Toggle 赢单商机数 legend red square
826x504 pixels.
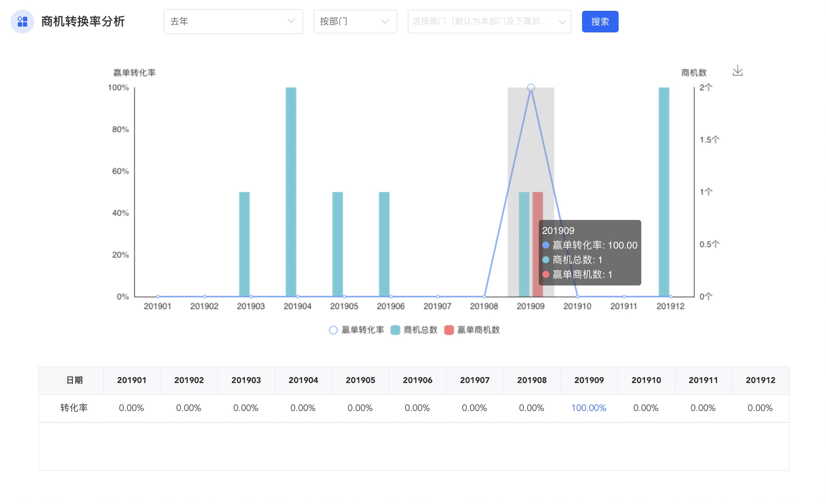(x=449, y=330)
